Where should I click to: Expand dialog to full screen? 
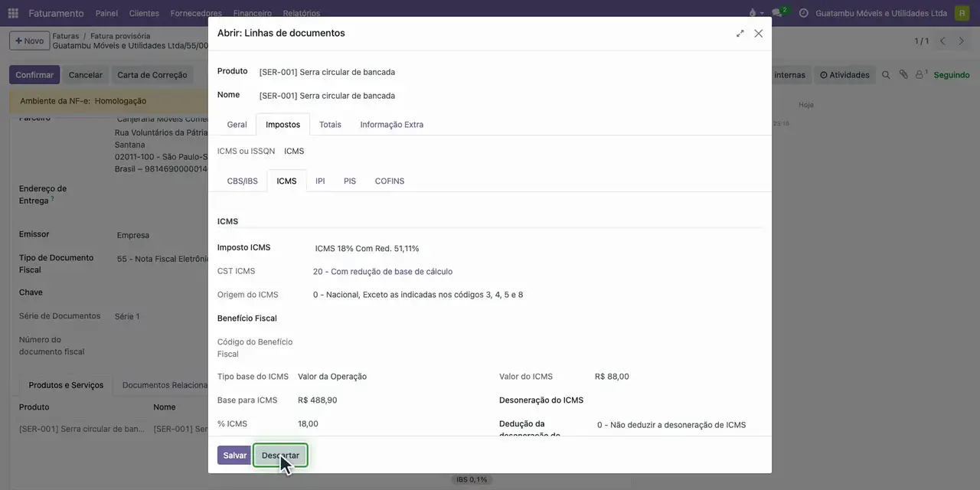tap(740, 34)
